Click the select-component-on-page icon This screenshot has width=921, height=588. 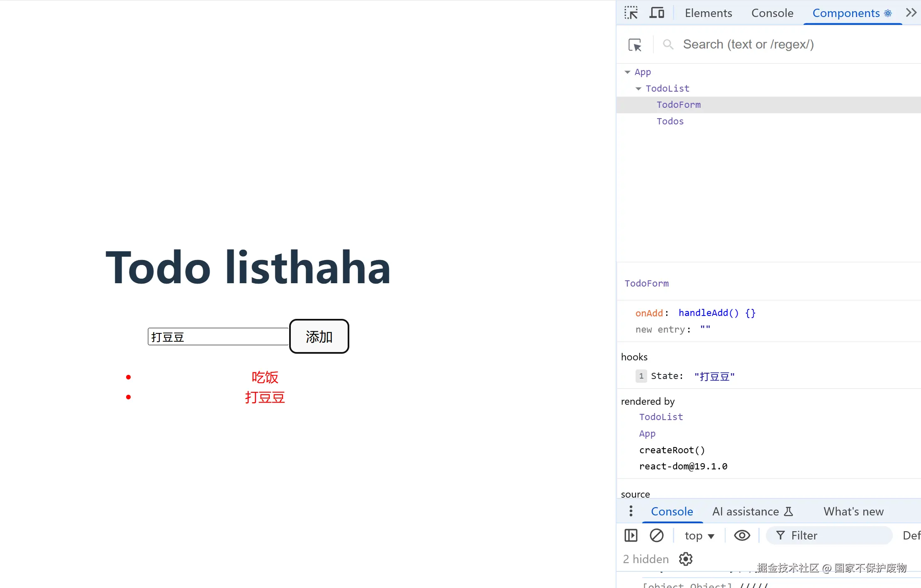(635, 45)
